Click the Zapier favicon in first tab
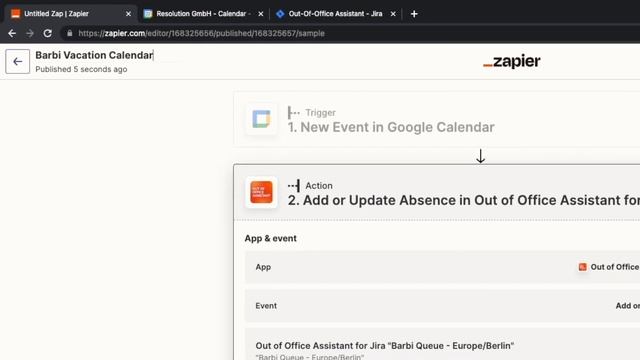This screenshot has width=640, height=360. (16, 14)
